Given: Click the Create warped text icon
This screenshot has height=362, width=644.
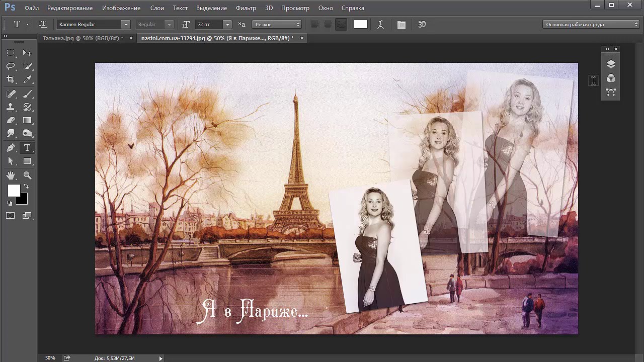Looking at the screenshot, I should pos(380,24).
